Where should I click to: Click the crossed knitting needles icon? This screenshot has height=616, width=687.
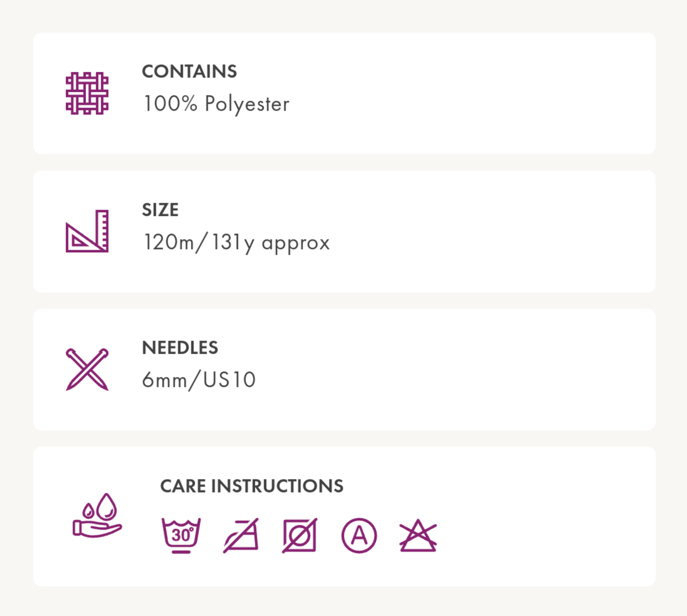(87, 369)
